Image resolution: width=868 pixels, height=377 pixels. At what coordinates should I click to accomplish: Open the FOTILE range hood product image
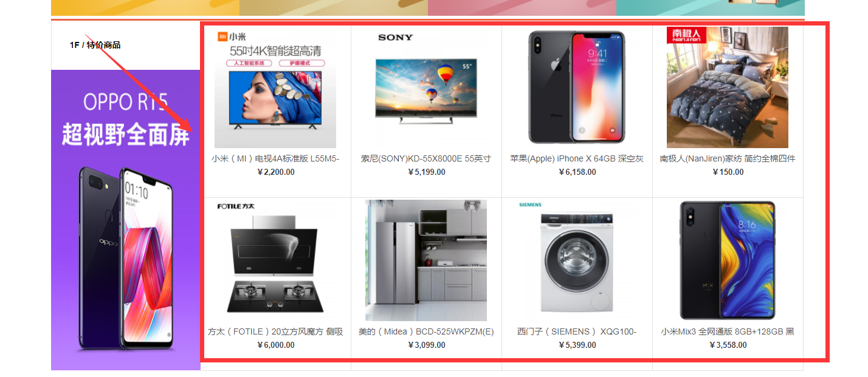tap(275, 260)
